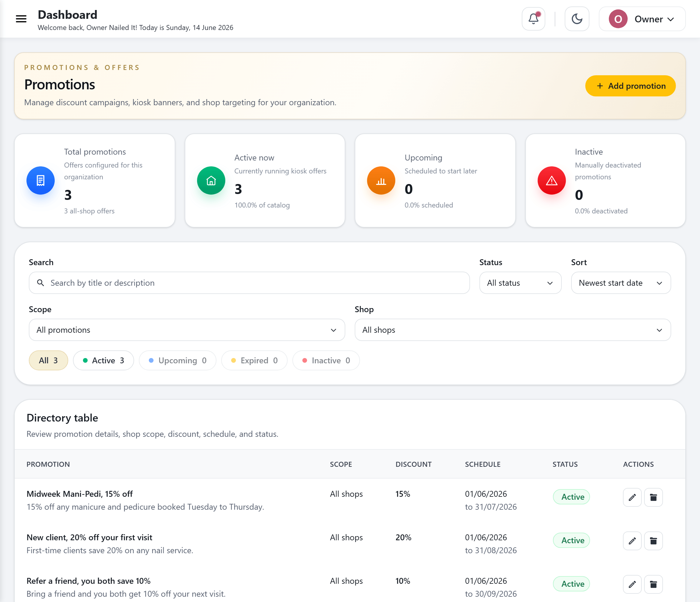
Task: Click the 10% discount cell
Action: click(x=403, y=581)
